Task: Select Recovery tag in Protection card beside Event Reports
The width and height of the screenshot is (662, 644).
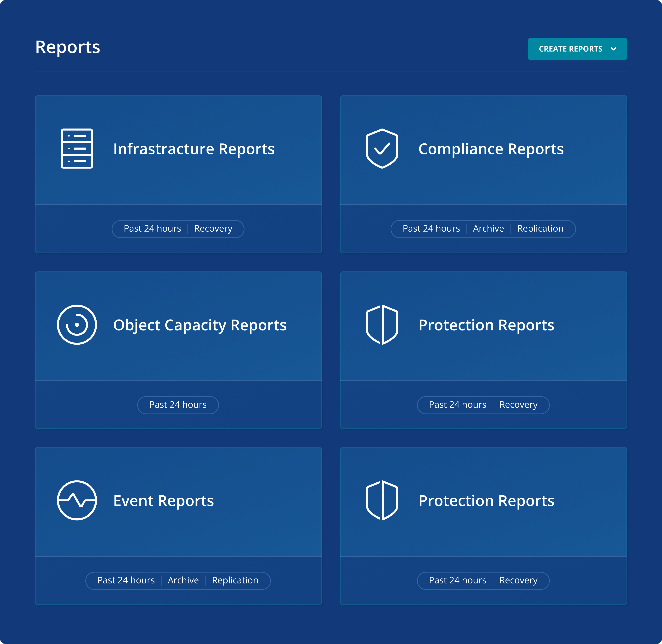Action: point(518,580)
